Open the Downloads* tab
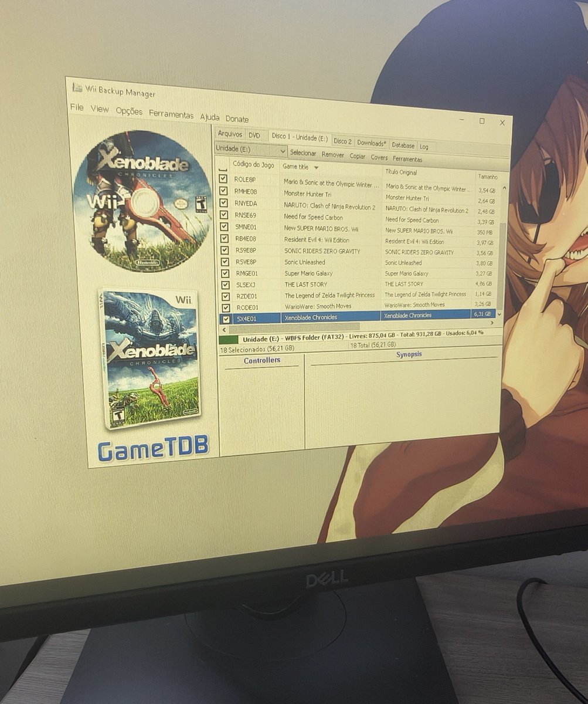The height and width of the screenshot is (704, 588). (371, 143)
